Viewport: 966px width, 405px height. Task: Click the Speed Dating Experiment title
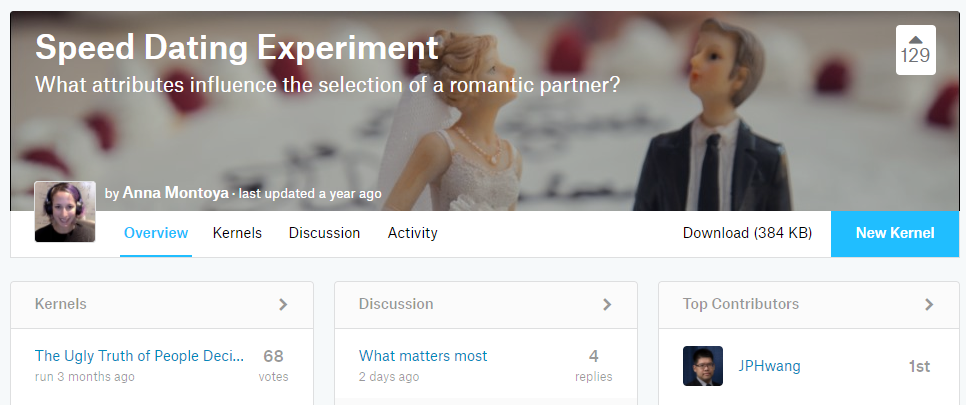point(237,47)
